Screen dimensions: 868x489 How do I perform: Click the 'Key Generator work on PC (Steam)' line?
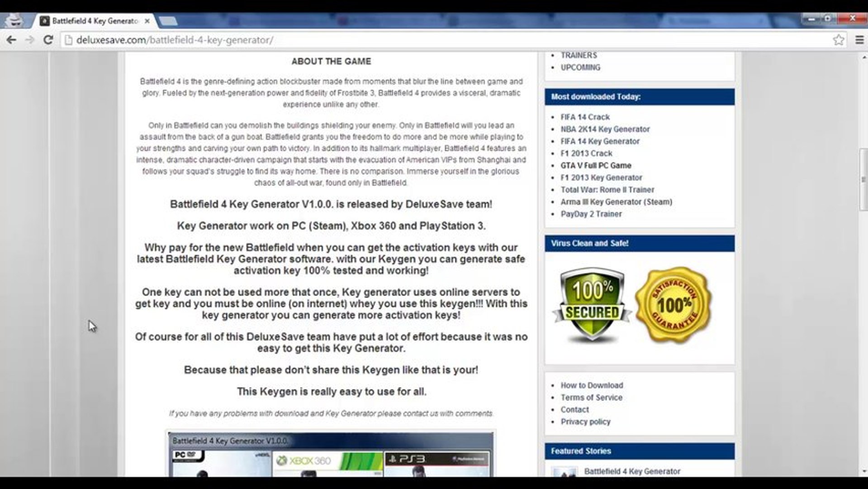pyautogui.click(x=331, y=226)
